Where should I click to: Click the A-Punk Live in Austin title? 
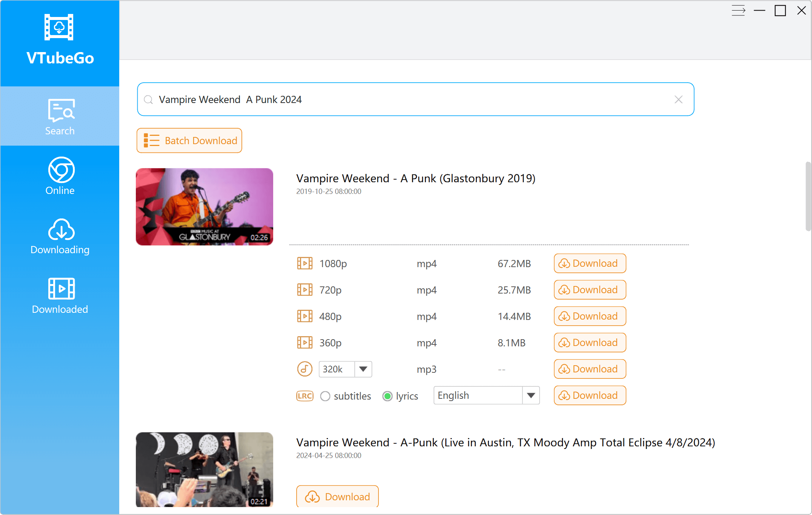click(506, 443)
